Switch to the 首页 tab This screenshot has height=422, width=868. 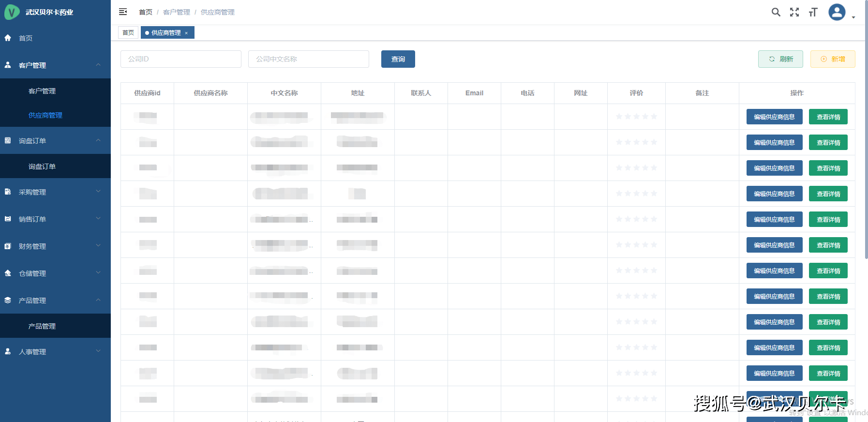tap(128, 32)
